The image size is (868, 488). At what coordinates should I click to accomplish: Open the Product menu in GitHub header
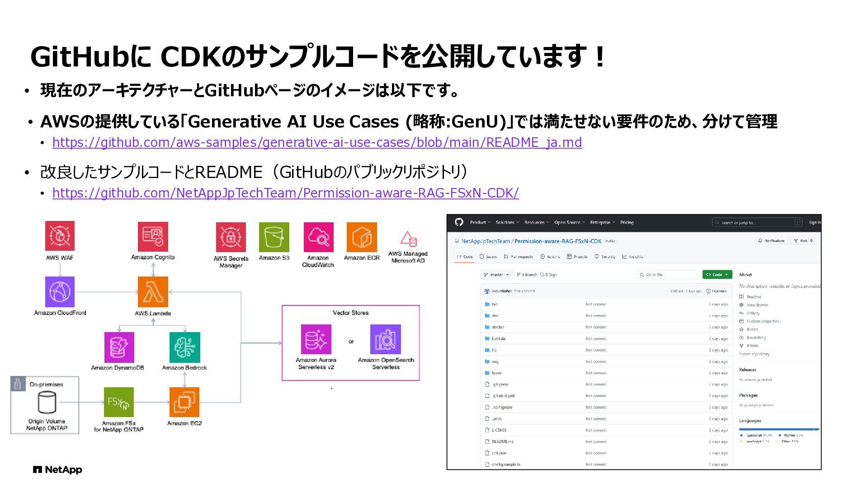pyautogui.click(x=480, y=222)
